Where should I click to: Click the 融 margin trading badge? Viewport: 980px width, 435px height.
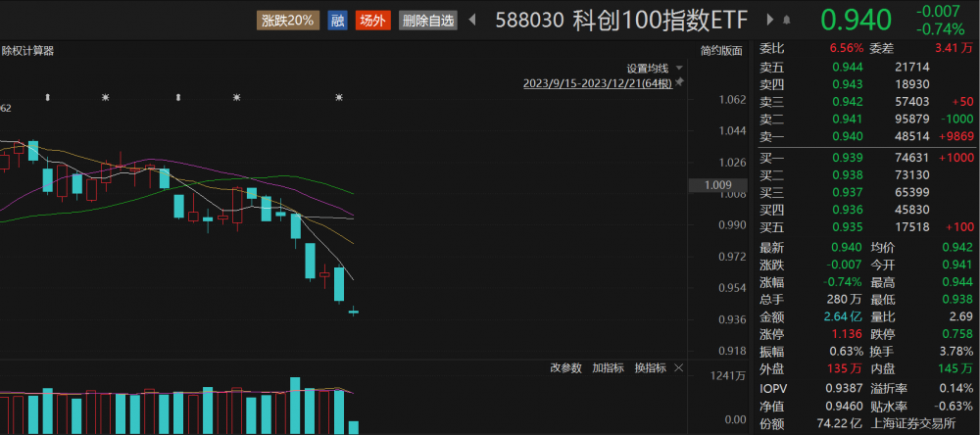tap(337, 21)
